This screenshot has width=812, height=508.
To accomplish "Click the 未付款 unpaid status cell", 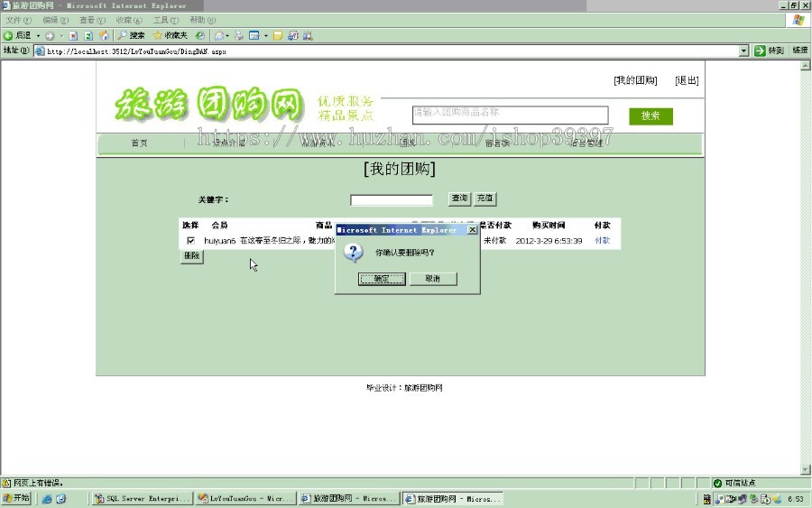I will coord(495,240).
